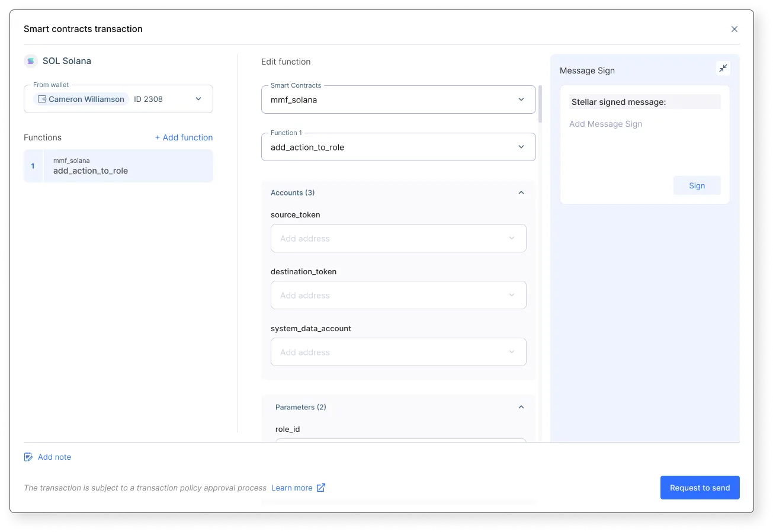Open the Learn more link
Screen dimensions: 773x532
point(291,488)
